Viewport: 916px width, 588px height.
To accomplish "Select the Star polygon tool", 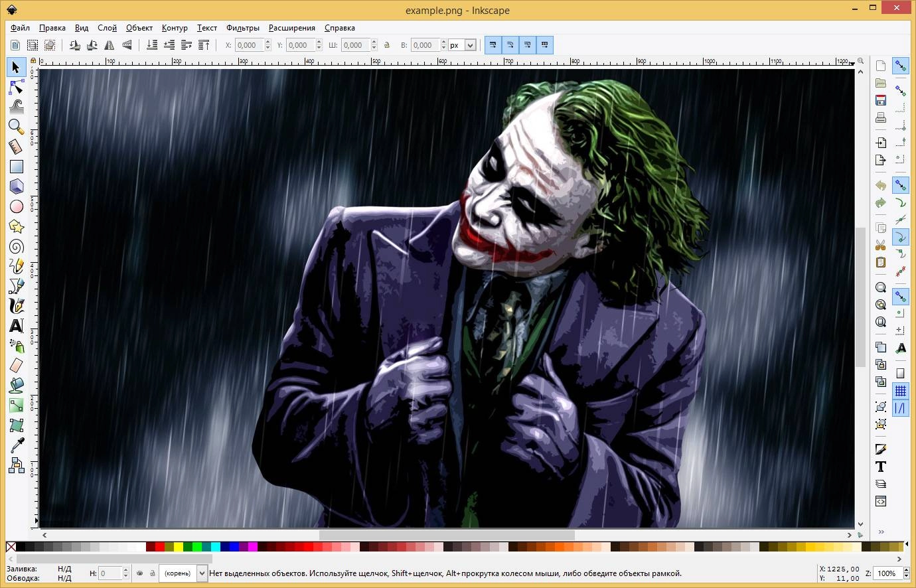I will [x=16, y=226].
